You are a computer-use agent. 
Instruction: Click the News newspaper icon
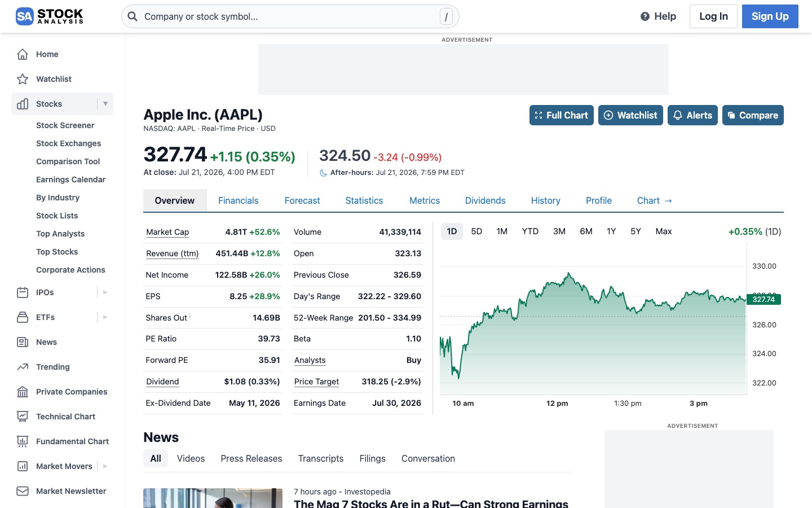23,342
